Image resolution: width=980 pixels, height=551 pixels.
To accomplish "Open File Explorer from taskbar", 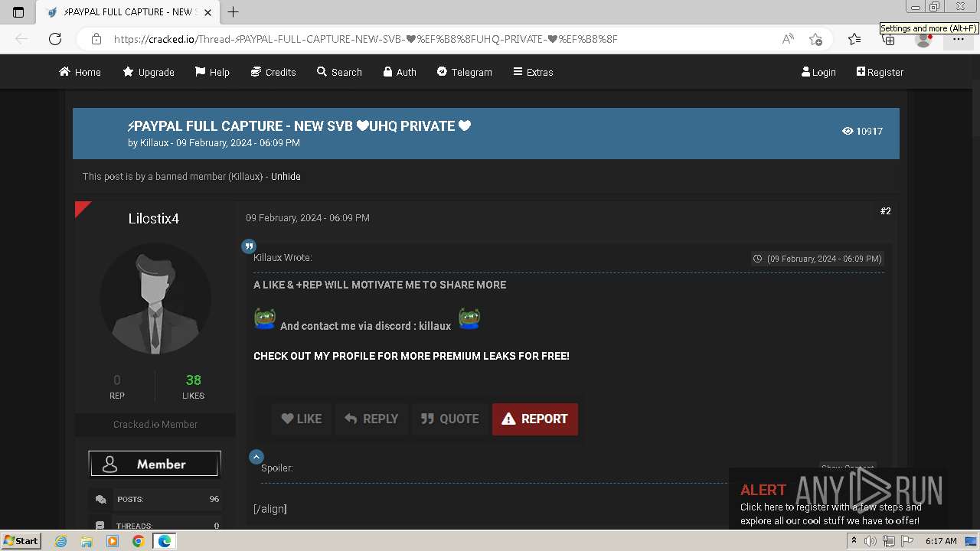I will pos(87,541).
